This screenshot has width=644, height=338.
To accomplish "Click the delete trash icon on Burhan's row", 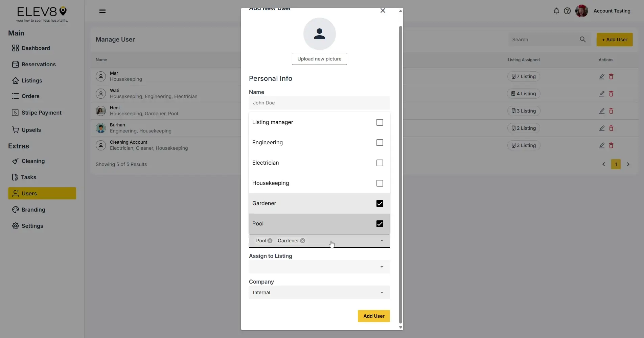I will click(x=611, y=128).
